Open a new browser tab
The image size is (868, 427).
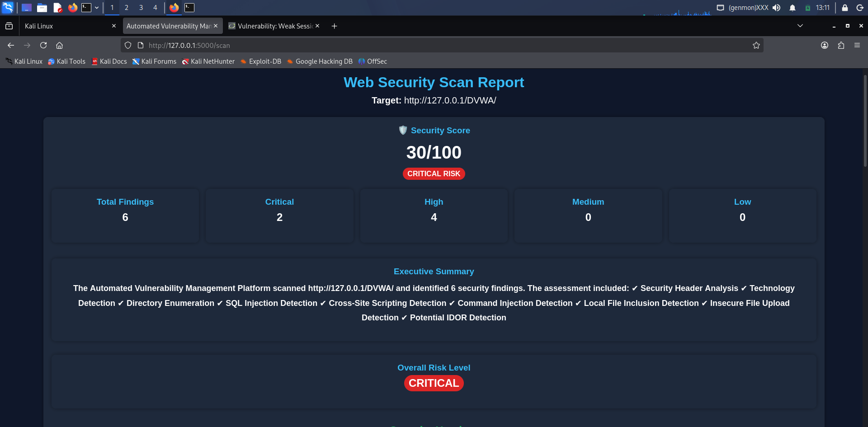click(x=334, y=26)
